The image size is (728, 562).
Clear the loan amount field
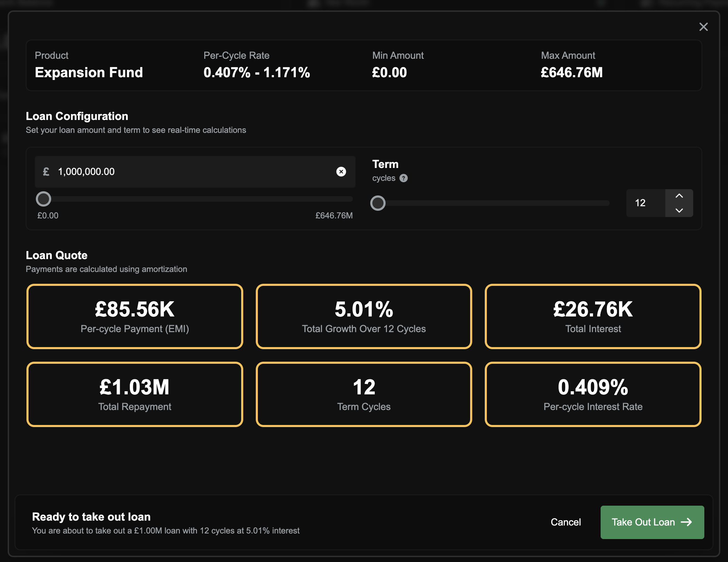[341, 171]
